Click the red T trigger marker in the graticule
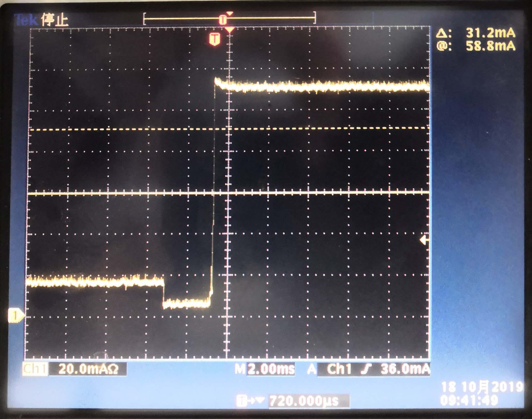The height and width of the screenshot is (419, 532). tap(215, 39)
